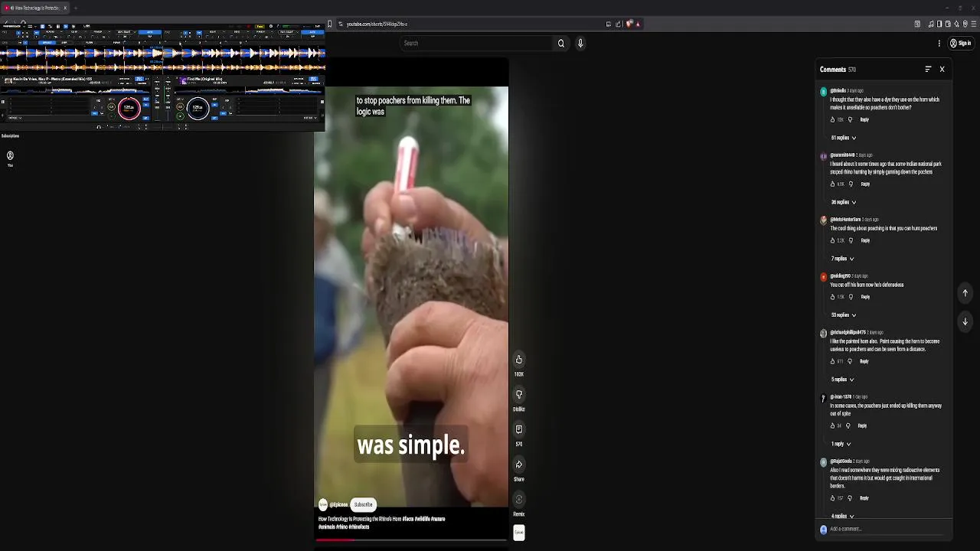Click left deck red jog wheel in DJ window

point(129,108)
